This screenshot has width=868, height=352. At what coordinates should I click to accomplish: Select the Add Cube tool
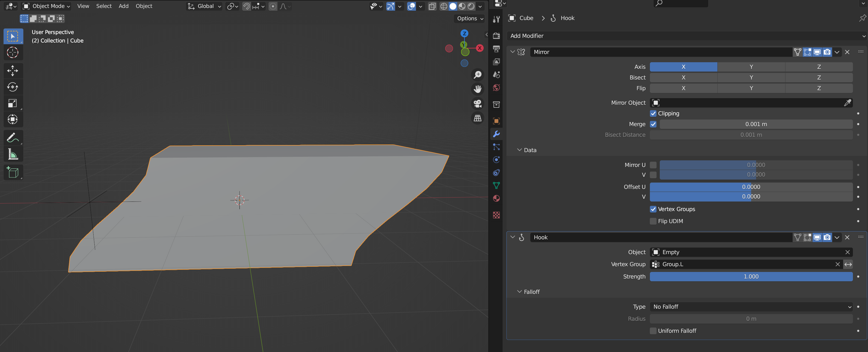tap(13, 172)
